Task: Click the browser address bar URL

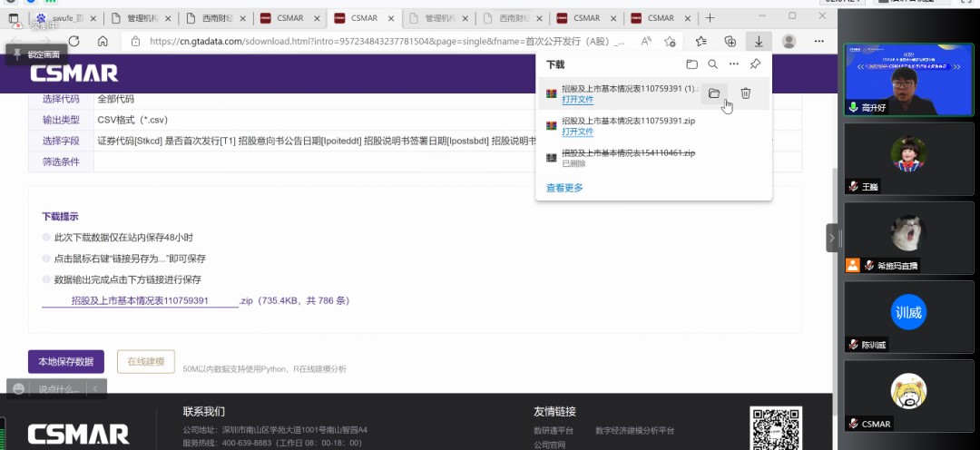Action: 381,41
